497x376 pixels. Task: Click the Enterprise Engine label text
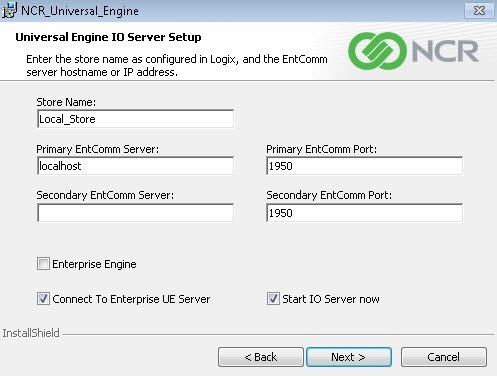point(94,264)
